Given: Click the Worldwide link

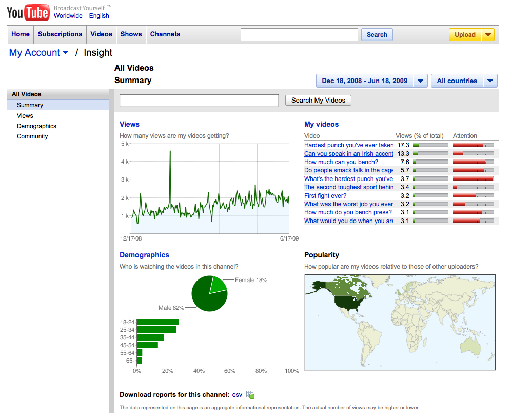Looking at the screenshot, I should (x=68, y=16).
